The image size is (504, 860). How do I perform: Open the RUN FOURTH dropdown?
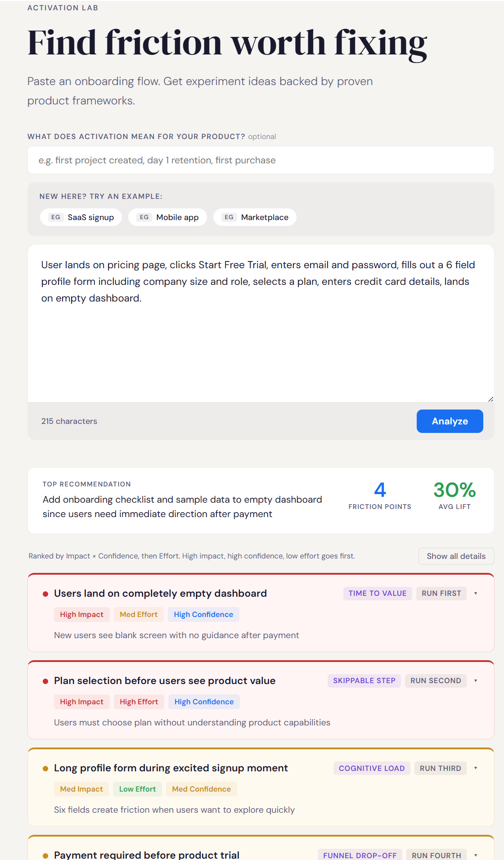pyautogui.click(x=476, y=854)
